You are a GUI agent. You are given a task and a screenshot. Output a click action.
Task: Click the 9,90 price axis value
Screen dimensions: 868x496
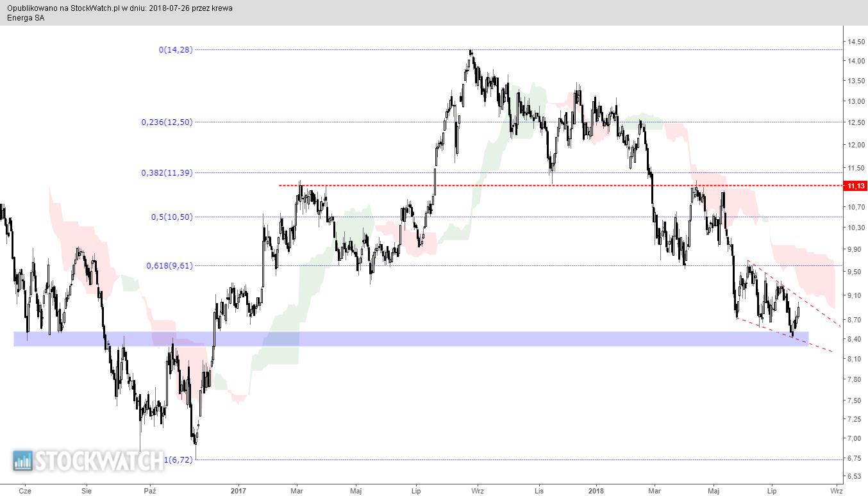[x=856, y=249]
